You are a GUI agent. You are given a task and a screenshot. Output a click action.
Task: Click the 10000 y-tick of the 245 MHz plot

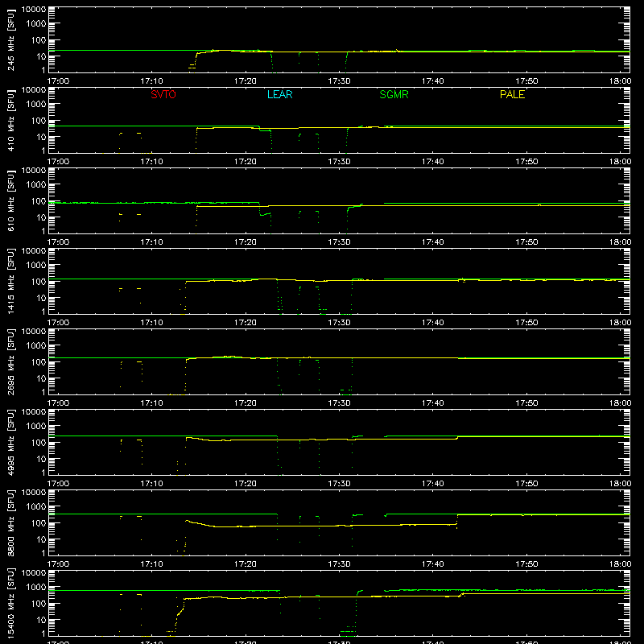click(34, 10)
